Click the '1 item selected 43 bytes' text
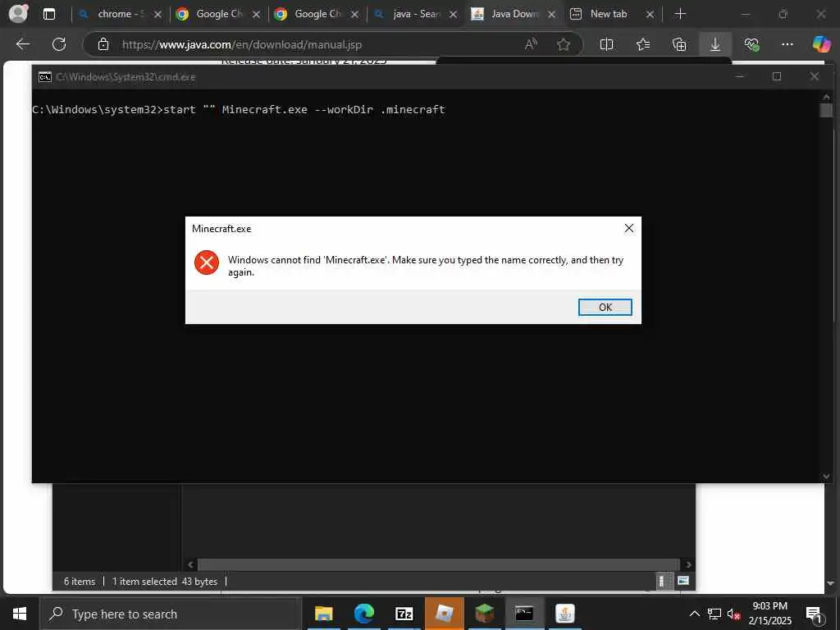This screenshot has height=630, width=840. point(164,582)
